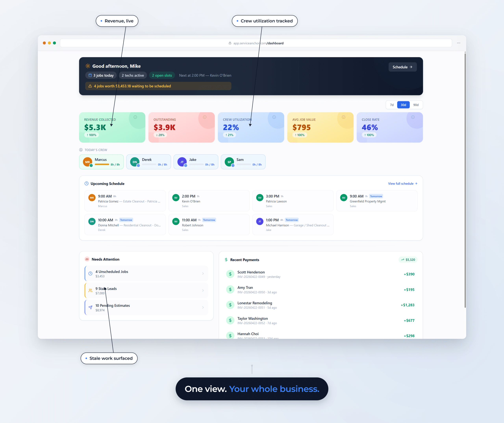This screenshot has height=423, width=504.
Task: Click the warning triangle icon in the alert banner
Action: pos(90,86)
